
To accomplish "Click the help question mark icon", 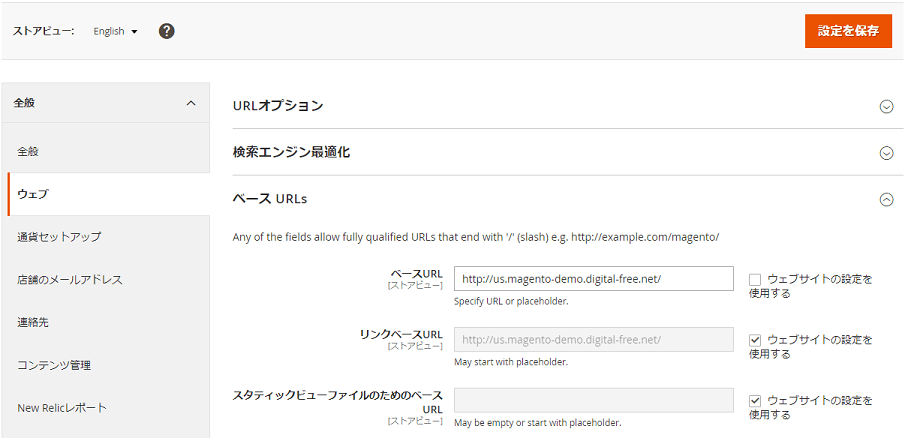I will (x=167, y=31).
